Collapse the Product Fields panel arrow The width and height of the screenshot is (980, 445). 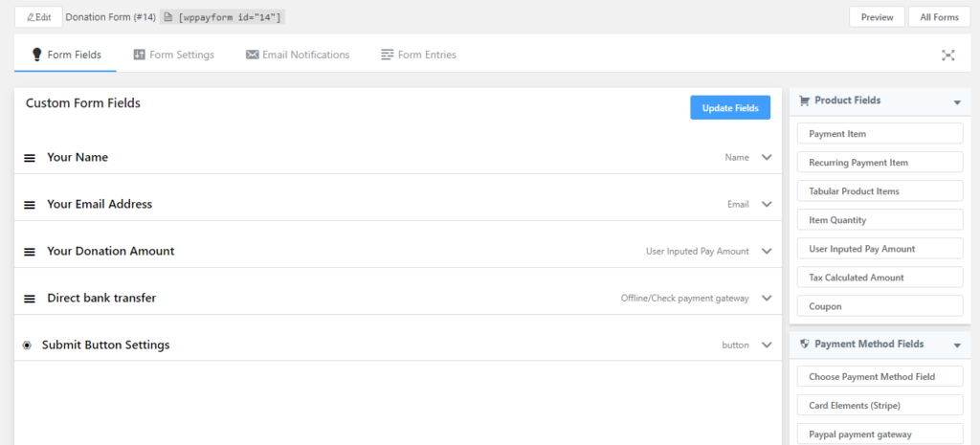(x=956, y=102)
